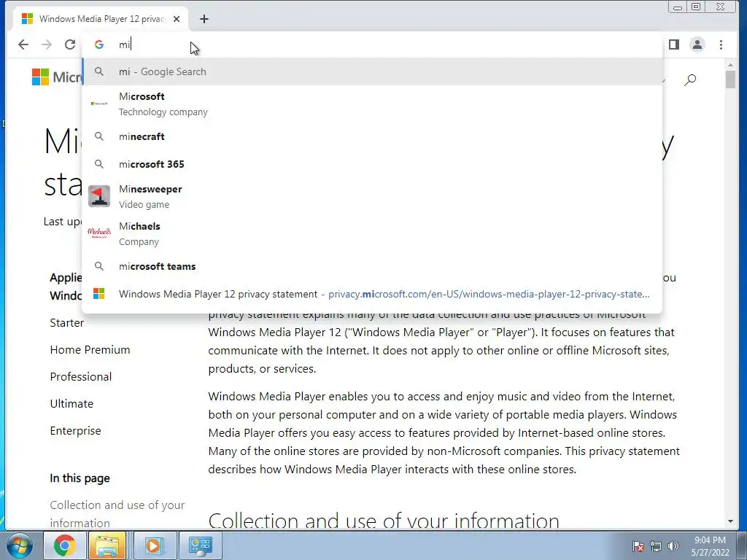Open 'Collection and use of your information' link
747x560 pixels.
pos(117,514)
